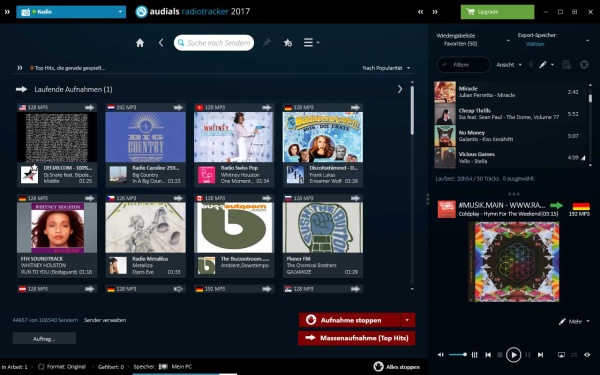
Task: Click the record arrow on the Radio Metallica tile
Action: tap(178, 198)
